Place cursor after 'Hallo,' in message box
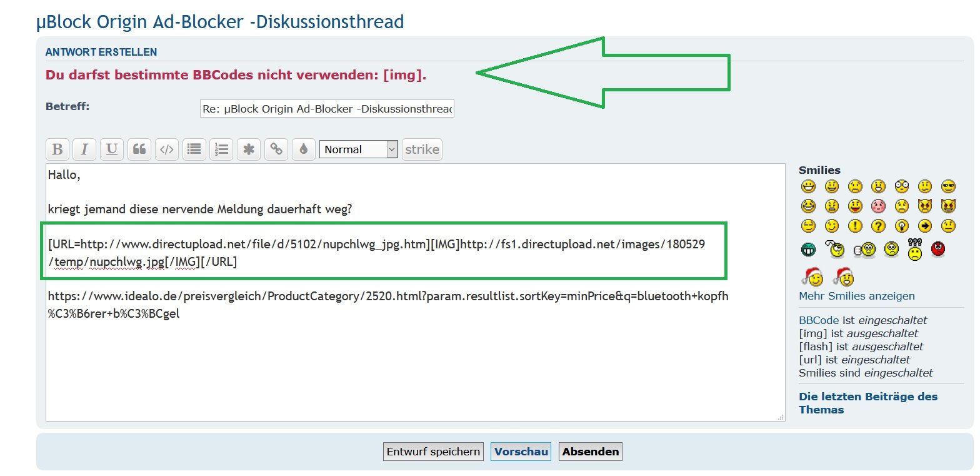Screen dimensions: 980x476 pyautogui.click(x=81, y=176)
